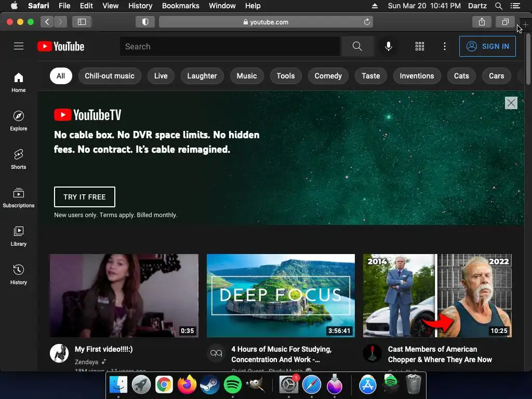This screenshot has height=399, width=532.
Task: Select the Chill-out music chip
Action: point(110,76)
